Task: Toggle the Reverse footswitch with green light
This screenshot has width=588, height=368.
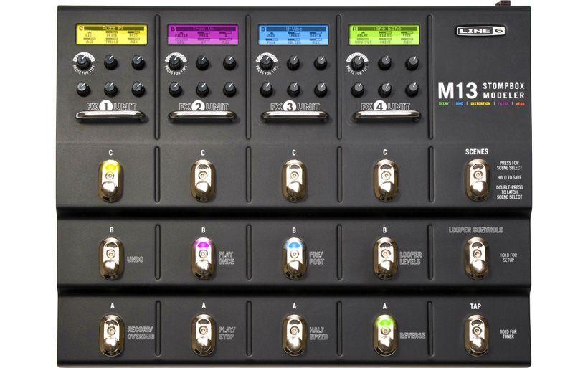Action: (385, 335)
